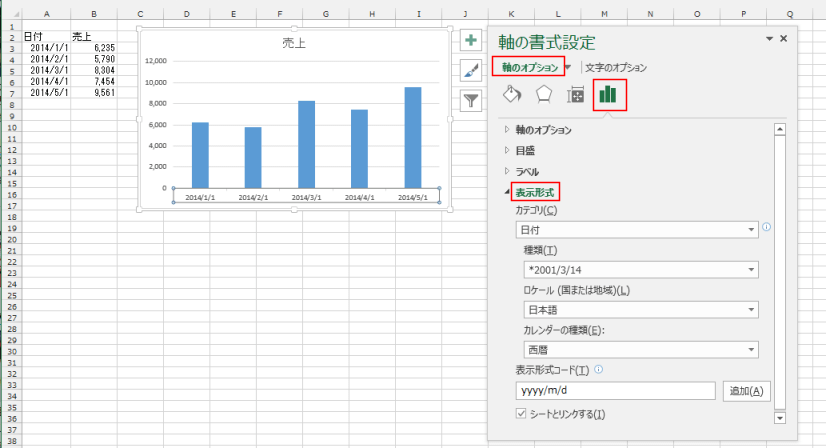Toggle the シートとリンクする checkbox

tap(520, 413)
